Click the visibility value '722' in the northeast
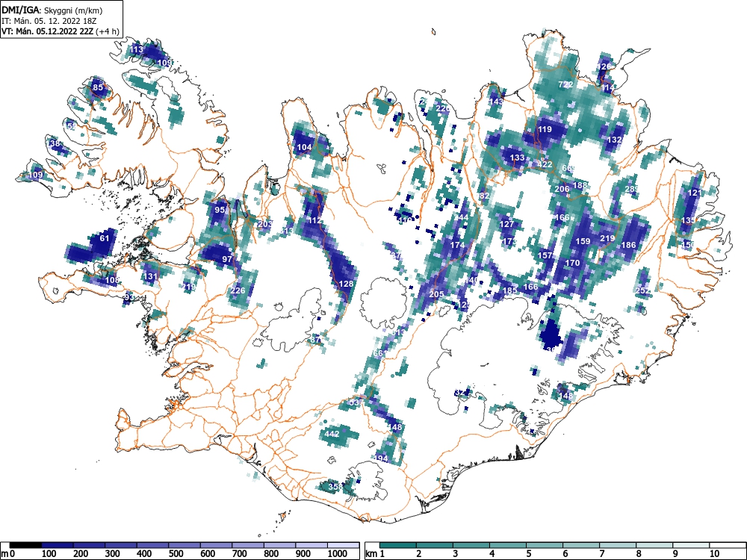747x560 pixels. pyautogui.click(x=565, y=84)
